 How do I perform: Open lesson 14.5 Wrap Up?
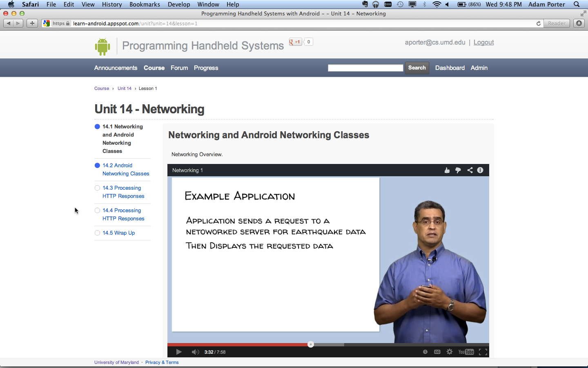pos(118,233)
